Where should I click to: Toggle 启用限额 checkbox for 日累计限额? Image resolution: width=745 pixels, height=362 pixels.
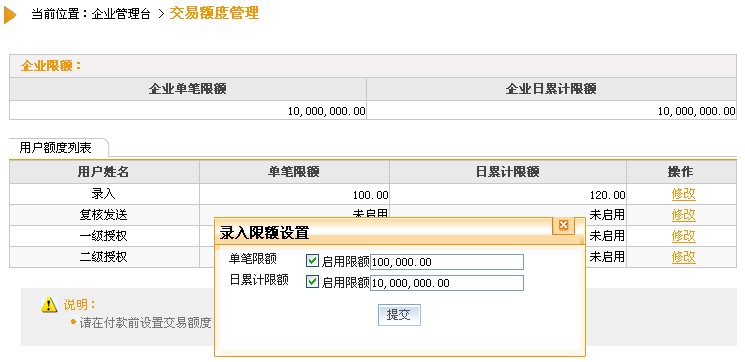click(x=312, y=282)
